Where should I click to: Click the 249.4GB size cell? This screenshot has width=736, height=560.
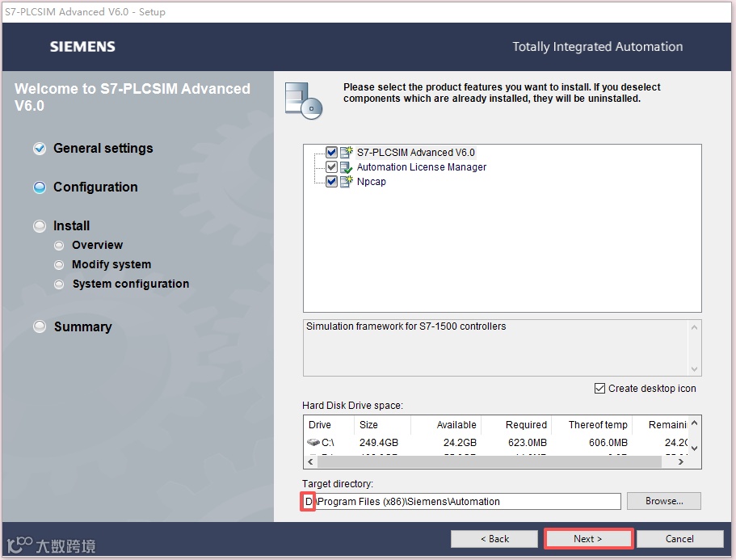[379, 443]
